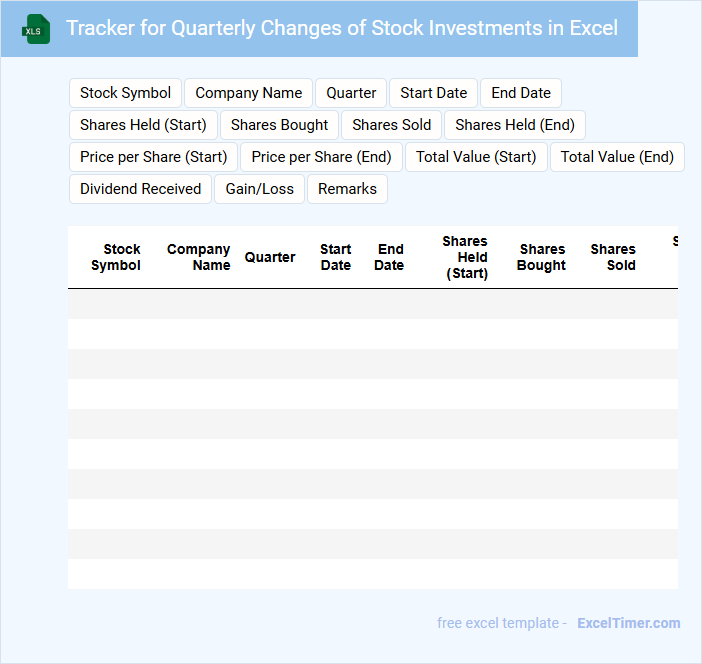Click the Shares Bought tag
This screenshot has height=664, width=702.
279,125
